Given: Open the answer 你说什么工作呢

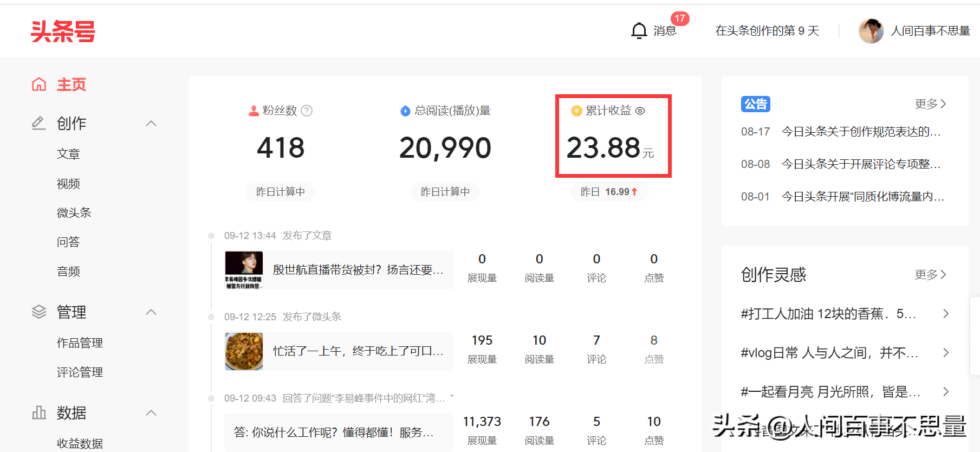Looking at the screenshot, I should (334, 432).
